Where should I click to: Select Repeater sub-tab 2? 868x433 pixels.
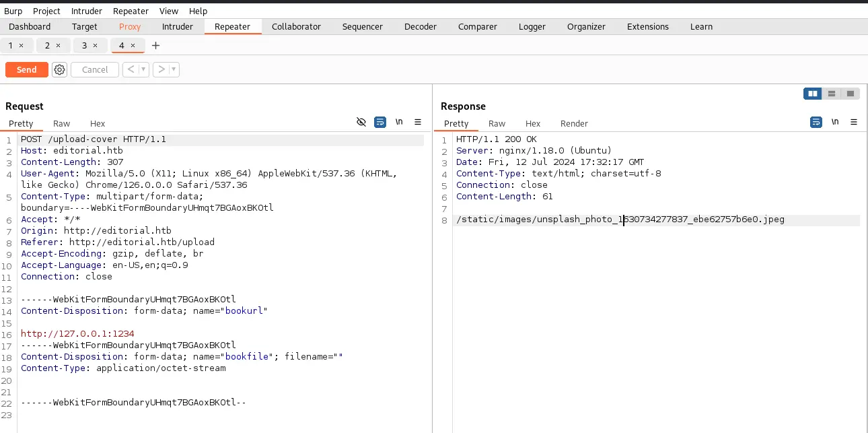(x=48, y=45)
